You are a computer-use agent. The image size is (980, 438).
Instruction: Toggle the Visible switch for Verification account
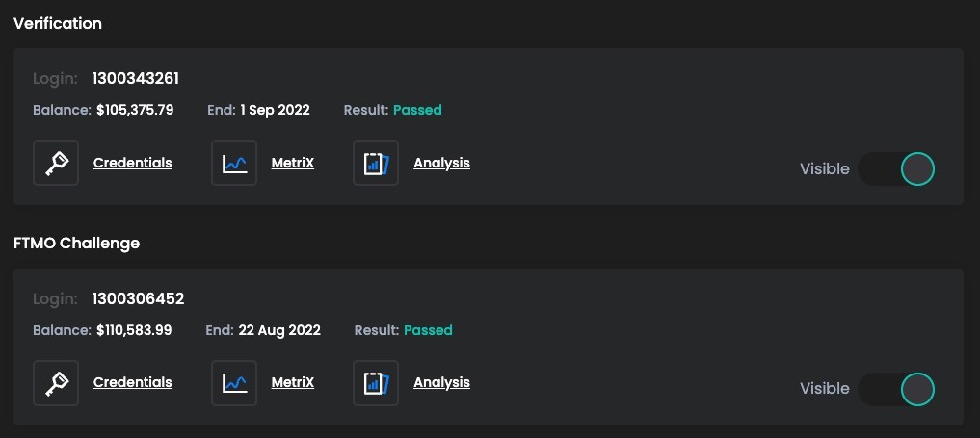pyautogui.click(x=896, y=169)
